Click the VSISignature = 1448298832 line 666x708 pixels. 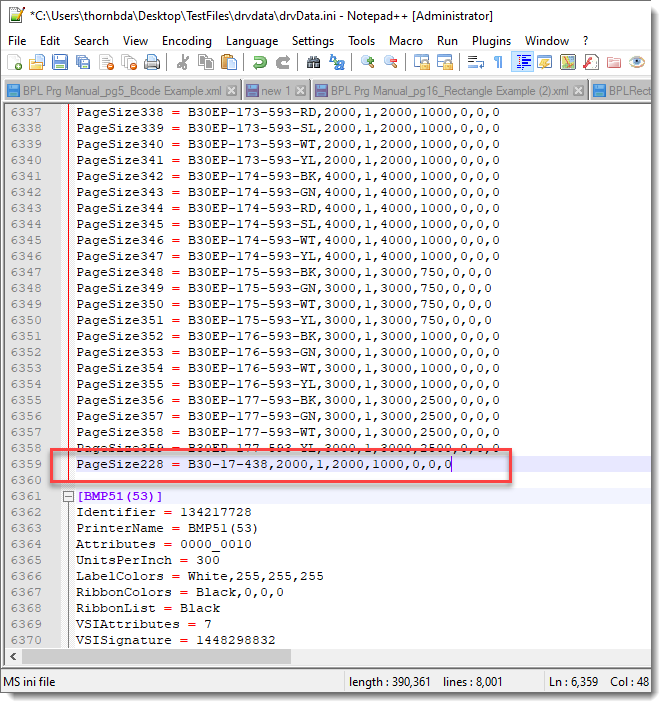176,640
